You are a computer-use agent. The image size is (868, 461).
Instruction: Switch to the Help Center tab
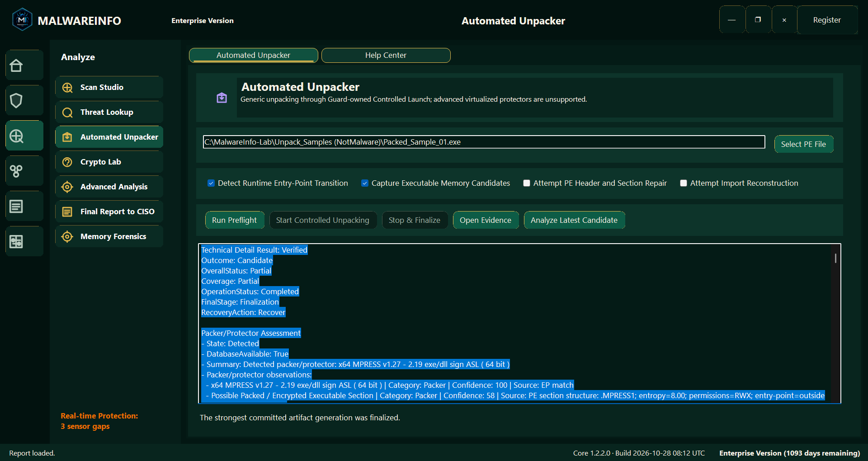(x=386, y=55)
